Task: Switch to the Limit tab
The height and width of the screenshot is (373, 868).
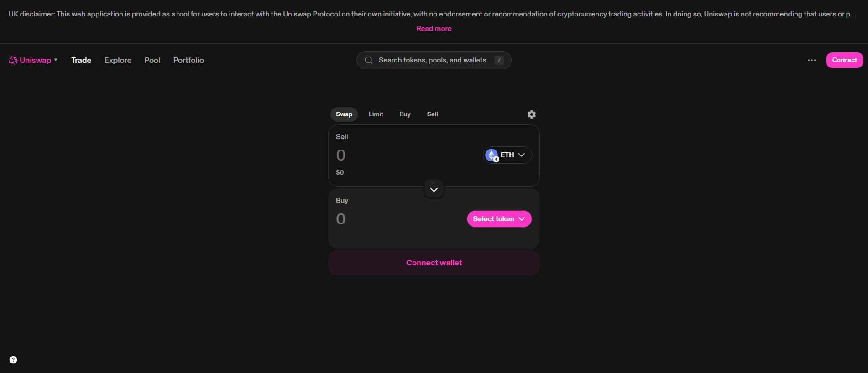Action: pyautogui.click(x=376, y=114)
